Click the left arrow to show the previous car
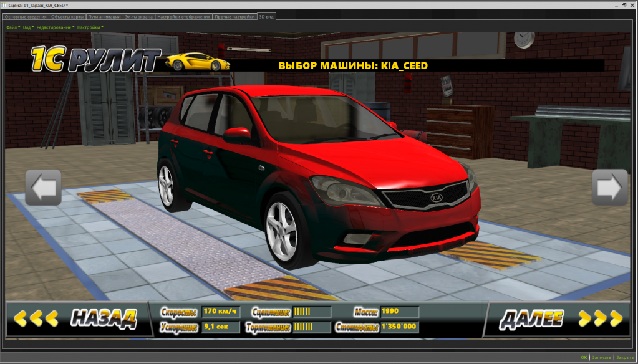 pos(43,188)
